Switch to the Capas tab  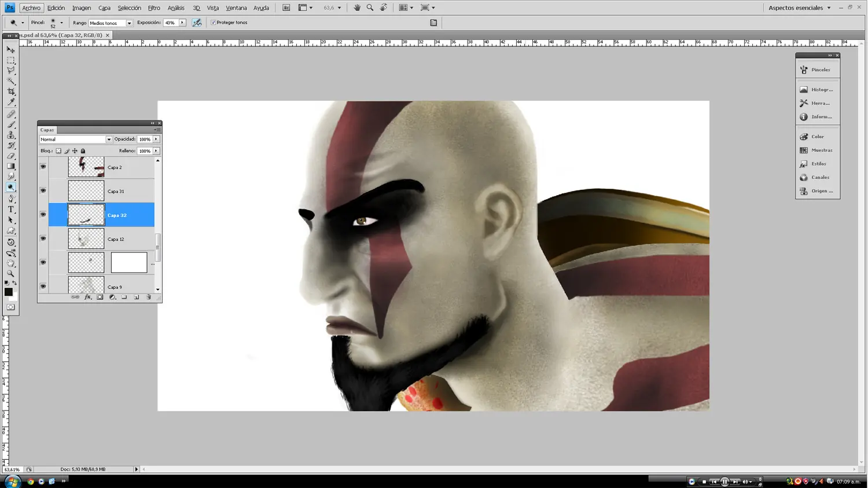pyautogui.click(x=47, y=130)
